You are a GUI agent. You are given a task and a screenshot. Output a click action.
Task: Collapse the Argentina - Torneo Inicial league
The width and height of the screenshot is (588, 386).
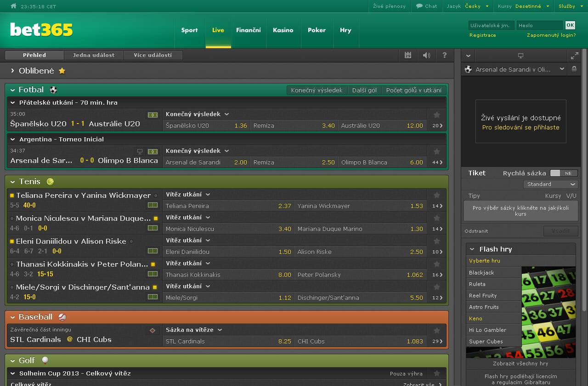pyautogui.click(x=13, y=140)
